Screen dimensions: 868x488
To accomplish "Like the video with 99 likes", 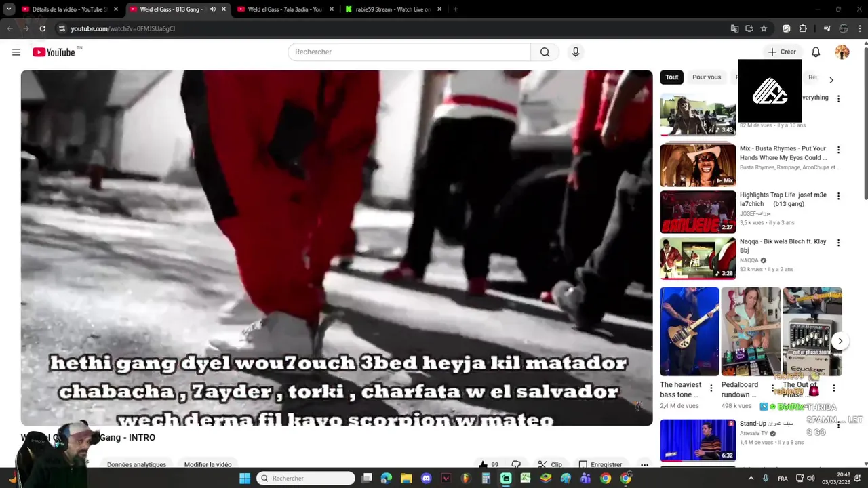I will click(x=489, y=464).
